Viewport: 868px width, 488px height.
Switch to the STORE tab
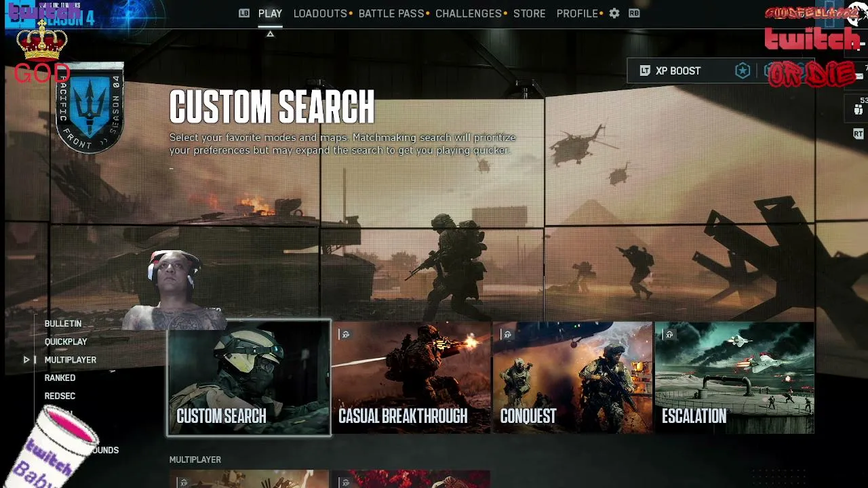click(530, 14)
